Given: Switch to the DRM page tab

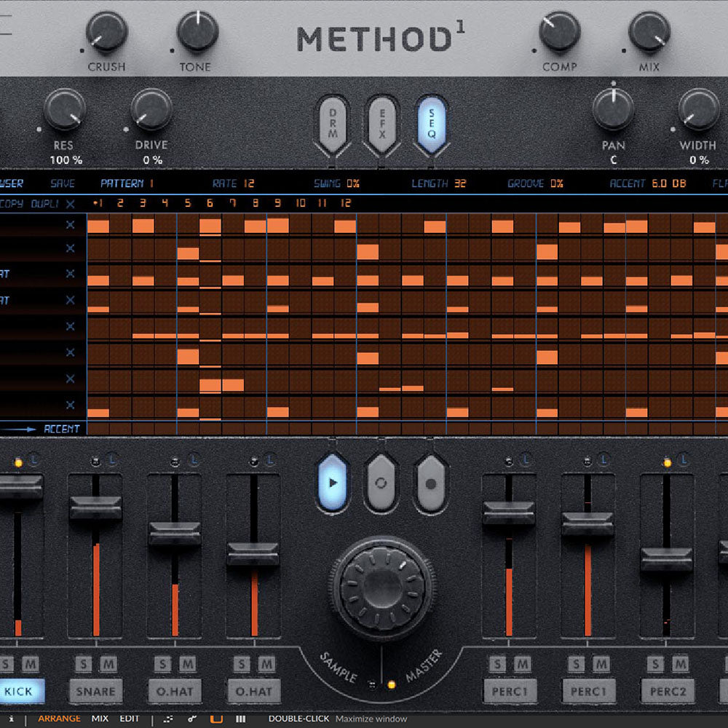Looking at the screenshot, I should (x=333, y=124).
